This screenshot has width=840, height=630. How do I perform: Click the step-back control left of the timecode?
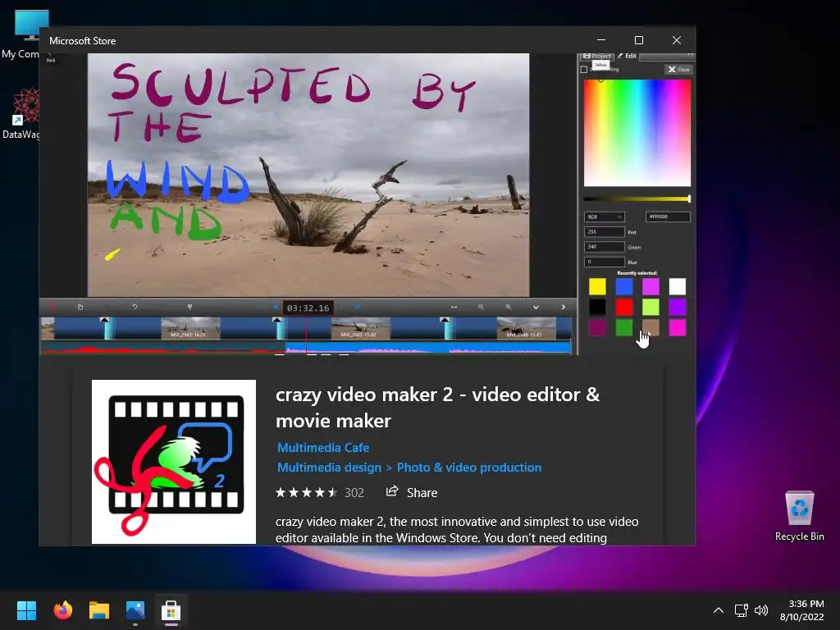coord(274,307)
